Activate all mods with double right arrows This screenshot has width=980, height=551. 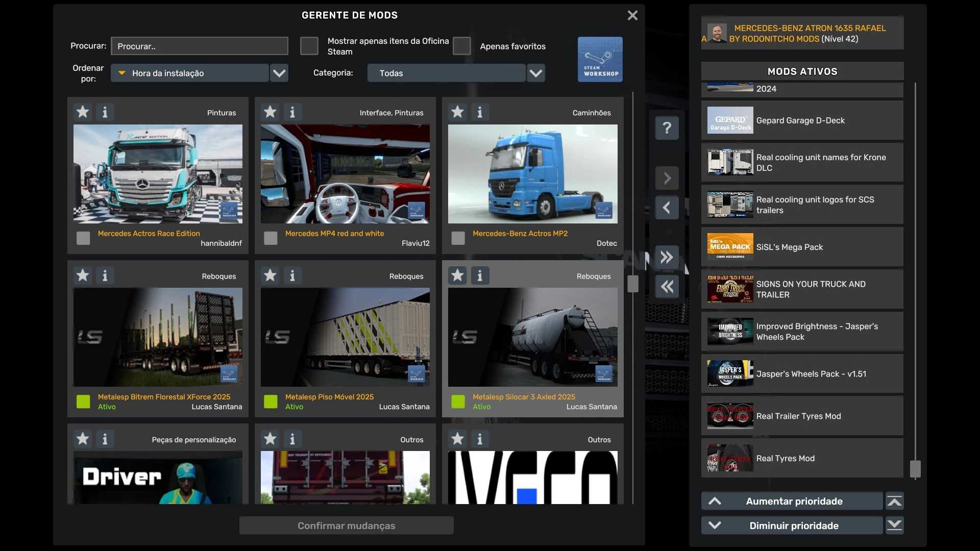pos(667,257)
